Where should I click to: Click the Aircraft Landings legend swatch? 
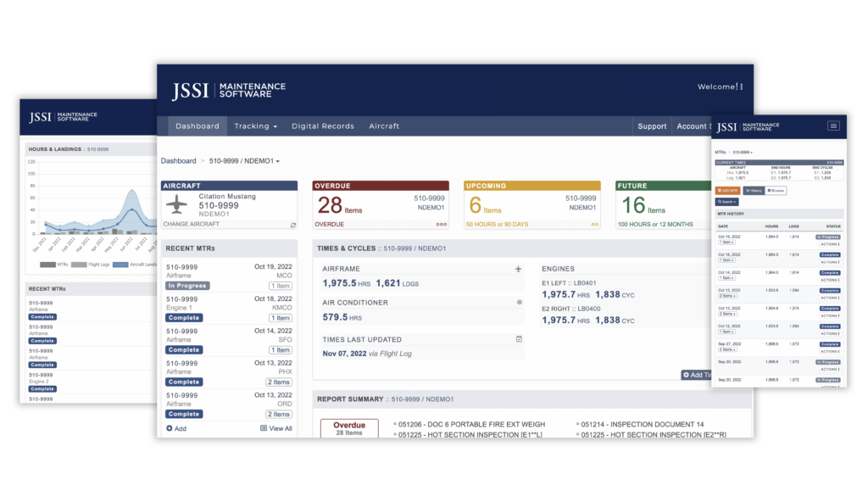(120, 265)
